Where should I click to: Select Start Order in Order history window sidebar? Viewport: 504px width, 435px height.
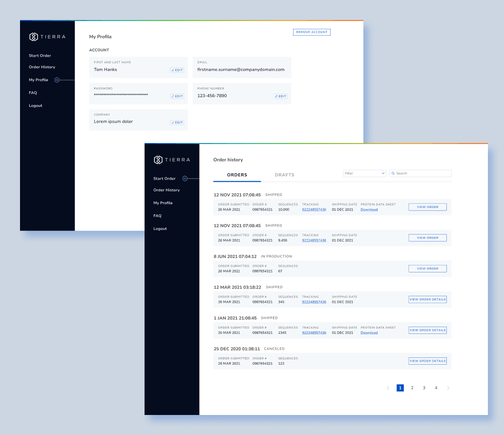pyautogui.click(x=164, y=179)
